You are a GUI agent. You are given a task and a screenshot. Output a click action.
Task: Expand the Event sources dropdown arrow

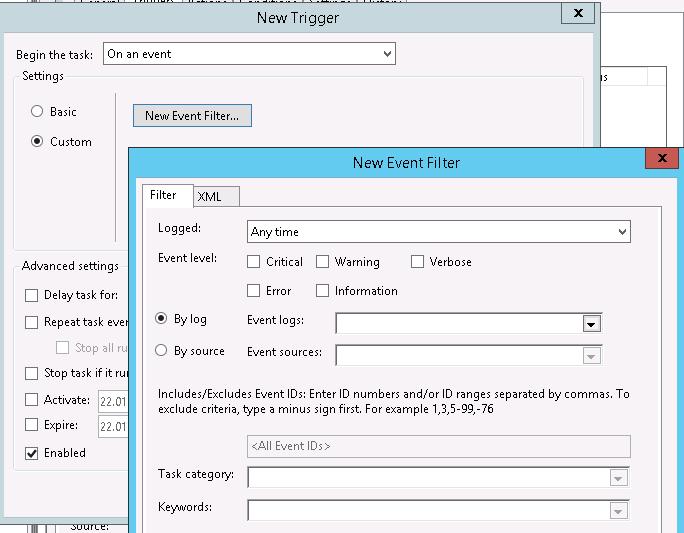pyautogui.click(x=591, y=356)
